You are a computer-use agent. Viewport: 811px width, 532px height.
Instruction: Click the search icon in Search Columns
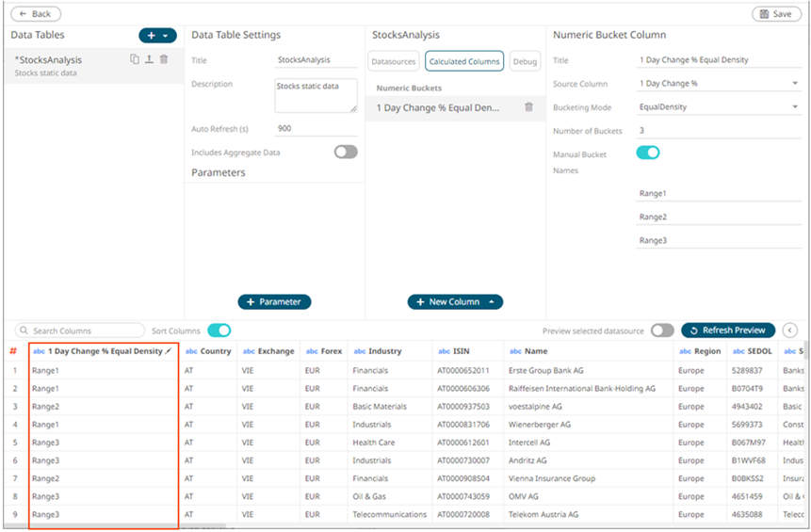(x=24, y=330)
